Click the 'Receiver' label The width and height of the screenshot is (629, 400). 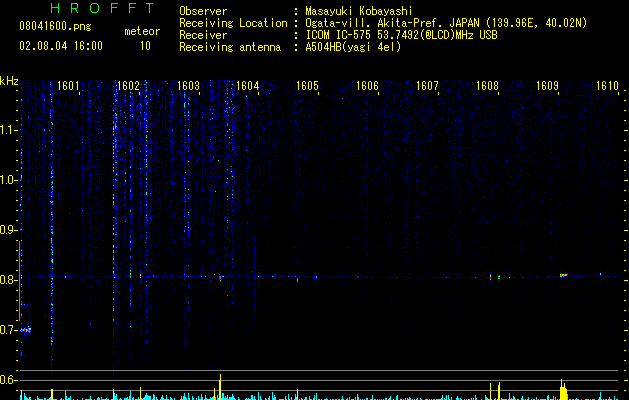pyautogui.click(x=203, y=35)
